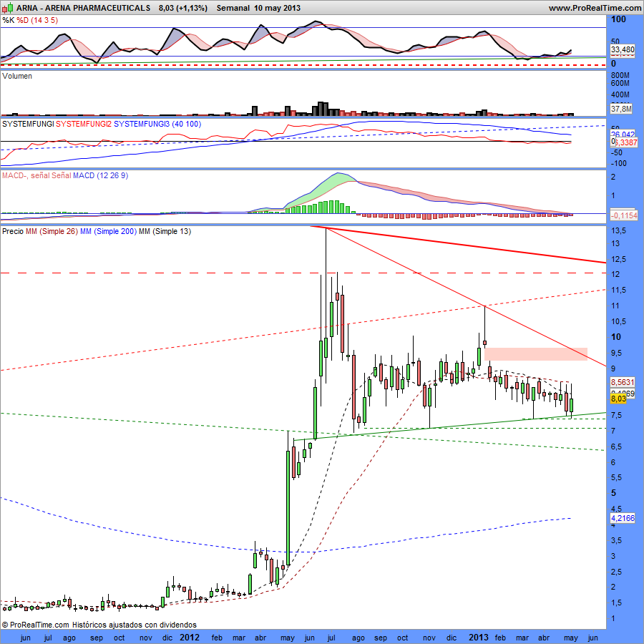The width and height of the screenshot is (644, 644).
Task: Click the 12,5 price axis label
Action: 618,259
